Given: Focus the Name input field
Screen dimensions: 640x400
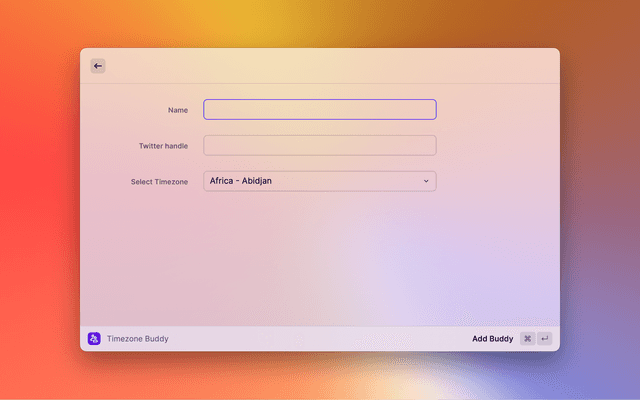Looking at the screenshot, I should 319,110.
